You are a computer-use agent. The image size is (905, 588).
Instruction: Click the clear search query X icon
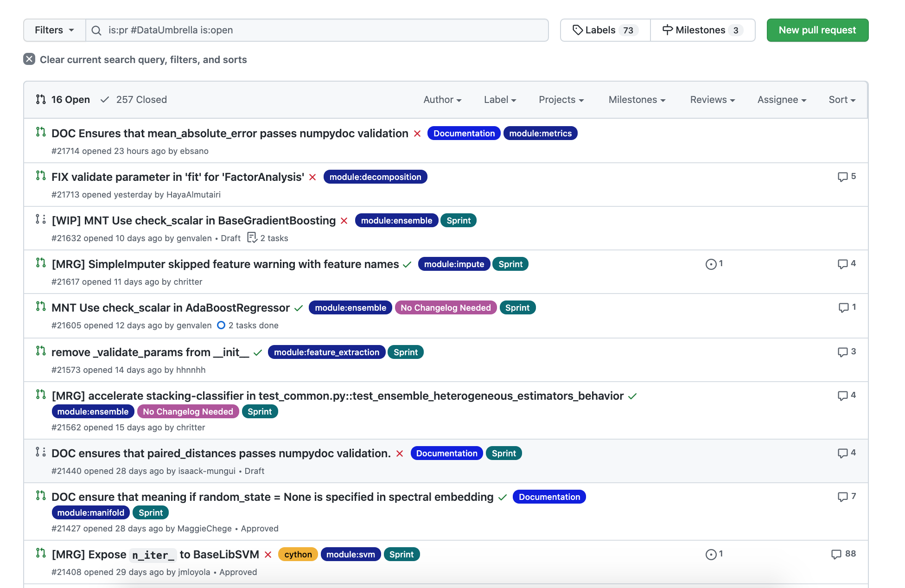(x=29, y=59)
